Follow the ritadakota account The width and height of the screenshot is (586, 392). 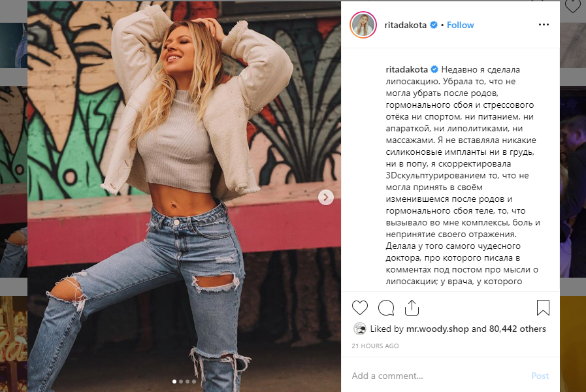[460, 25]
